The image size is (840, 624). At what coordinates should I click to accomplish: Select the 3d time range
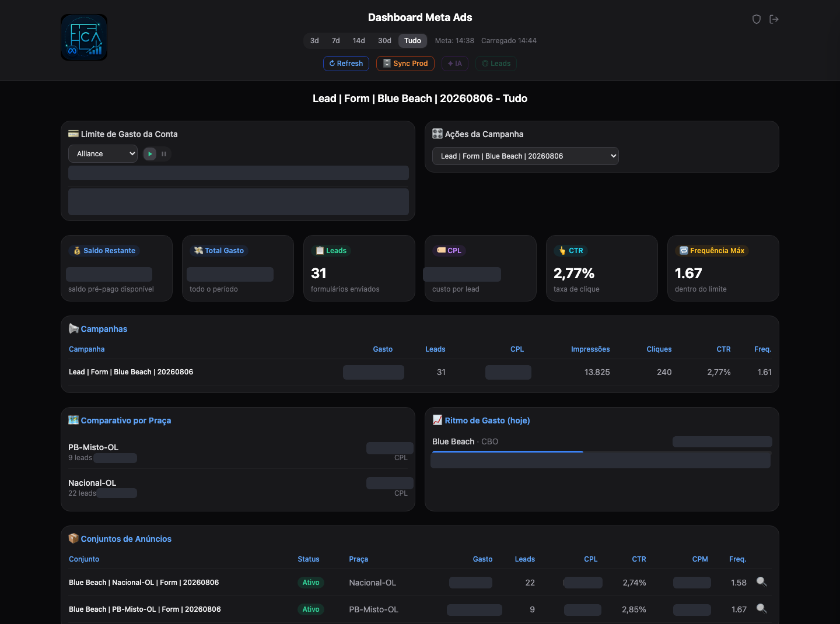314,41
